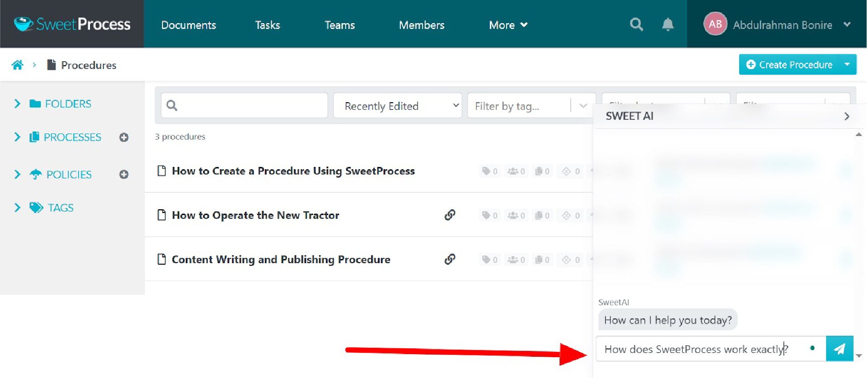
Task: Open the TAGS sidebar section
Action: click(x=60, y=207)
